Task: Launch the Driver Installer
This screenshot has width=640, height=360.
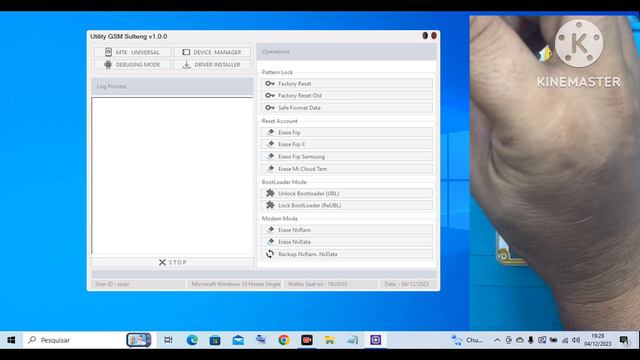Action: (212, 64)
